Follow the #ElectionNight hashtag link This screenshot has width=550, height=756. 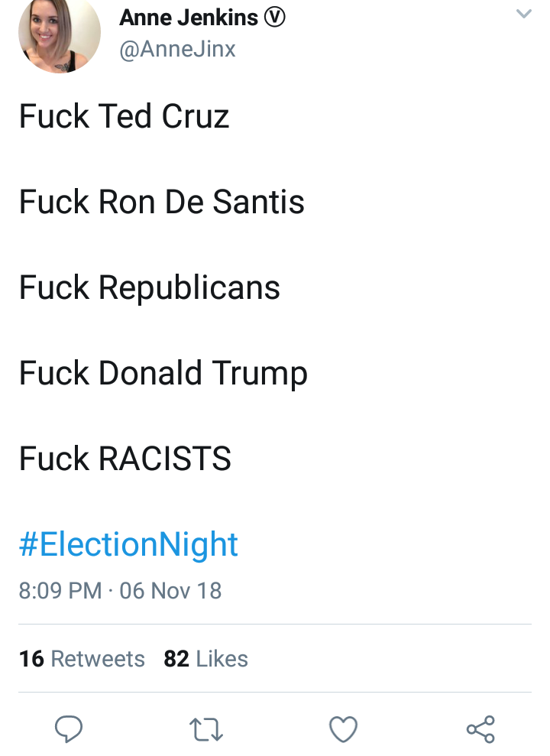coord(128,545)
